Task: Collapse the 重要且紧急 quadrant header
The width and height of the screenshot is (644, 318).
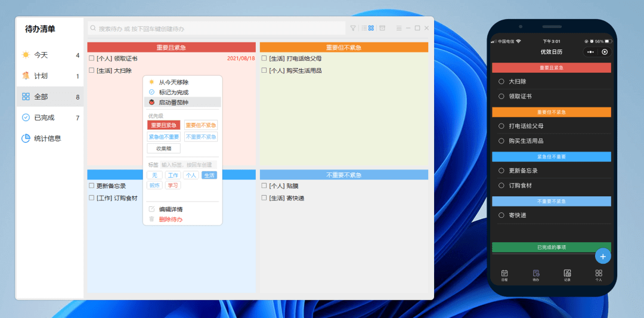Action: coord(171,47)
